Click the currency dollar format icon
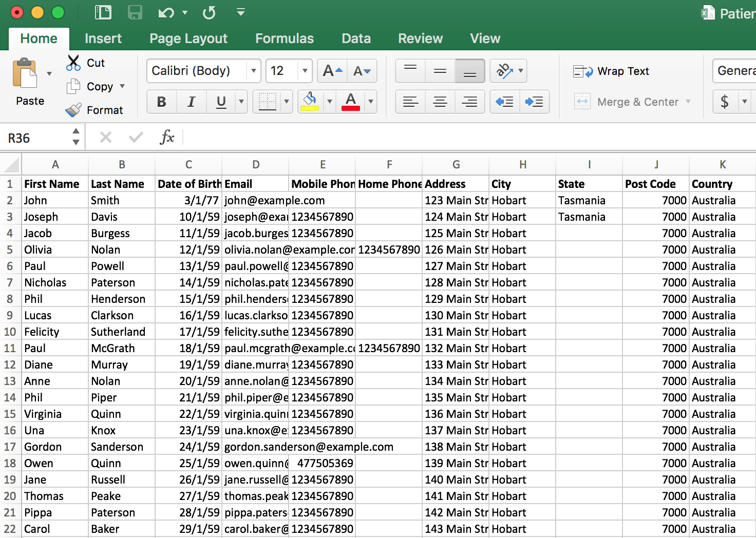Image resolution: width=756 pixels, height=538 pixels. [725, 102]
